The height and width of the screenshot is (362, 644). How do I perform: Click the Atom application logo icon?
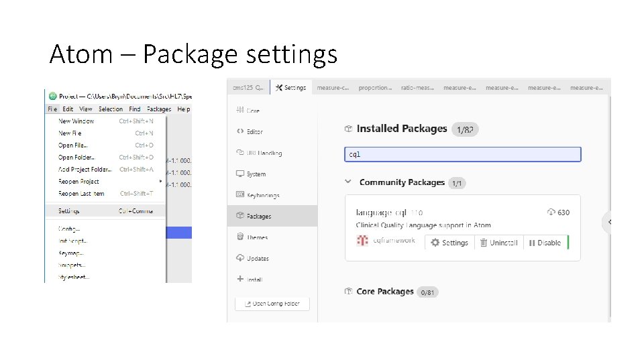tap(52, 96)
